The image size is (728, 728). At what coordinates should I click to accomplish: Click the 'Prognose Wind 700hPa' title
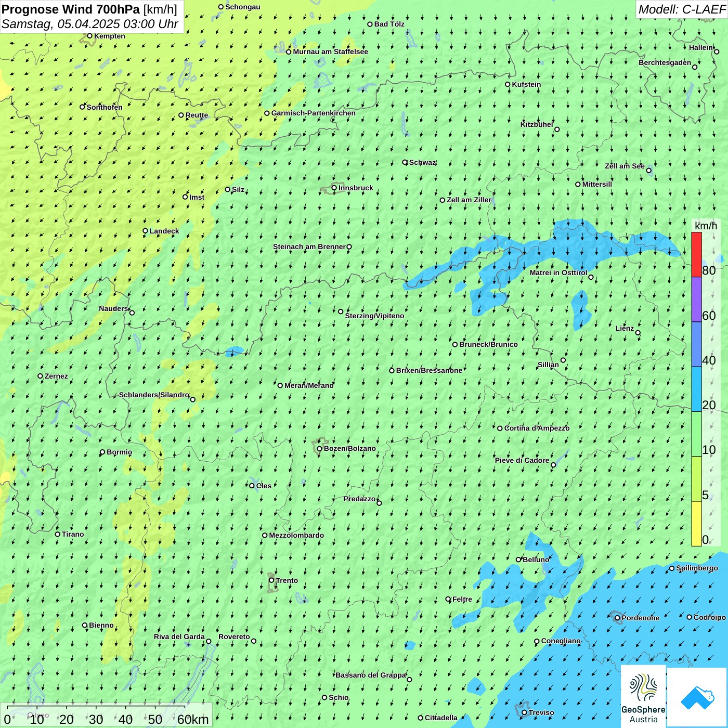click(x=71, y=9)
